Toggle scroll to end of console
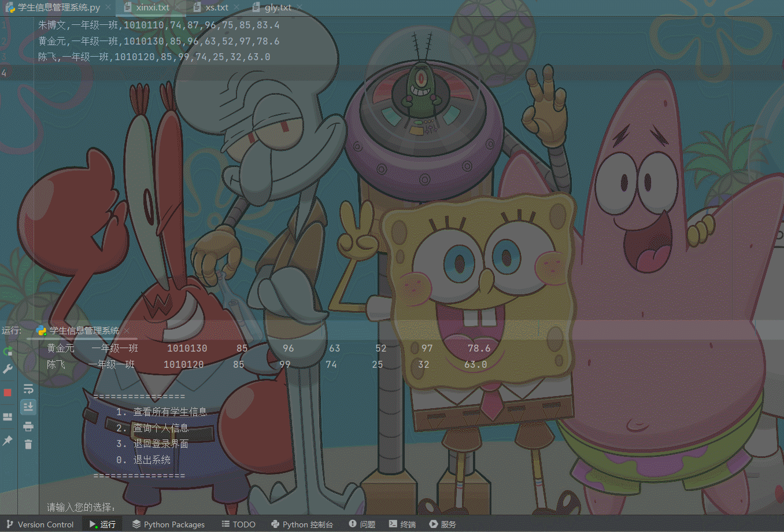 point(28,407)
